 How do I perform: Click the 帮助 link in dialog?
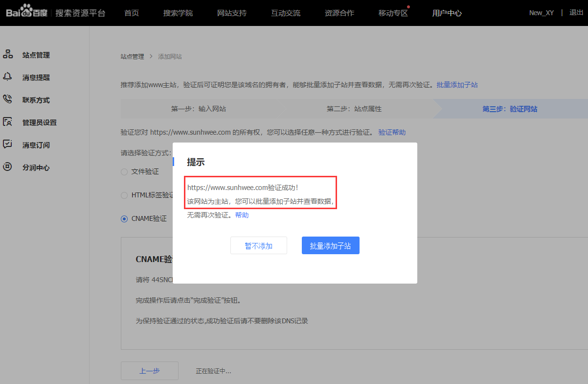coord(242,215)
